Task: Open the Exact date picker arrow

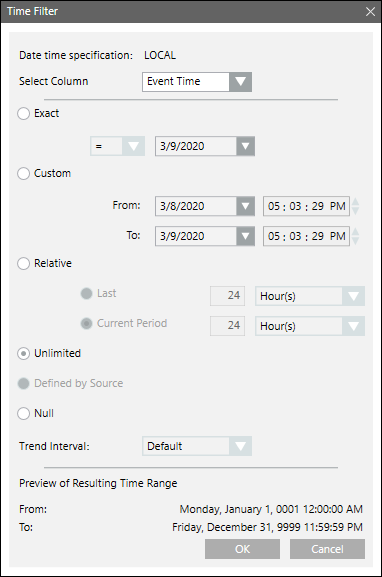Action: click(x=245, y=146)
